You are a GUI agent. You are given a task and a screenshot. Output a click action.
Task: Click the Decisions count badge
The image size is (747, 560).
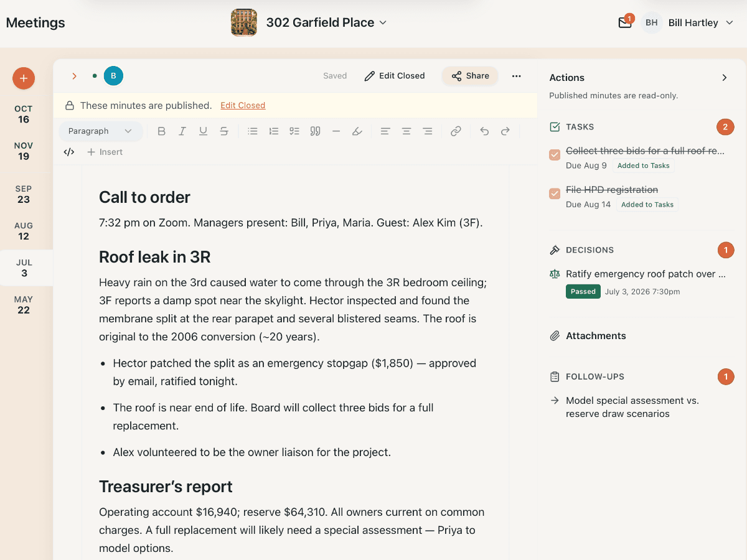point(725,251)
